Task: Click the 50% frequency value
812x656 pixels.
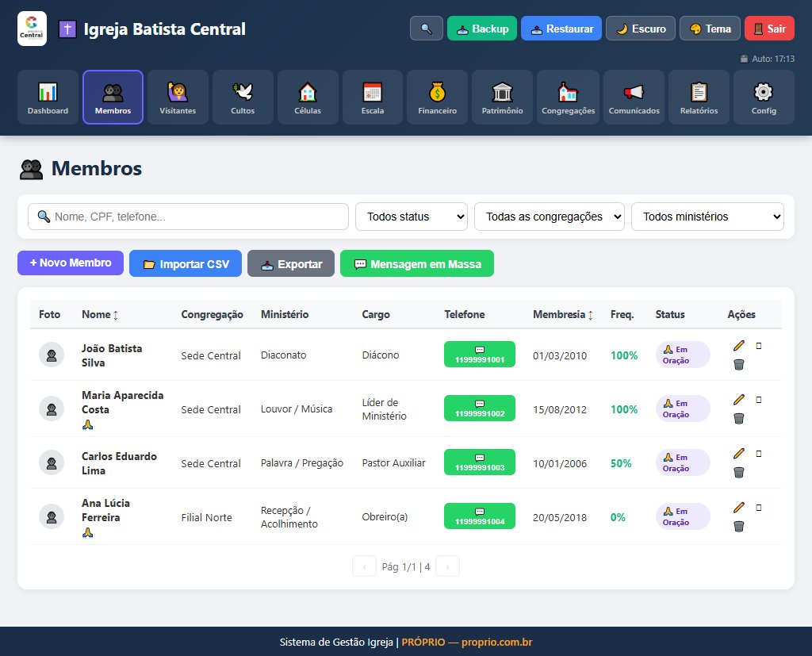Action: [x=620, y=463]
